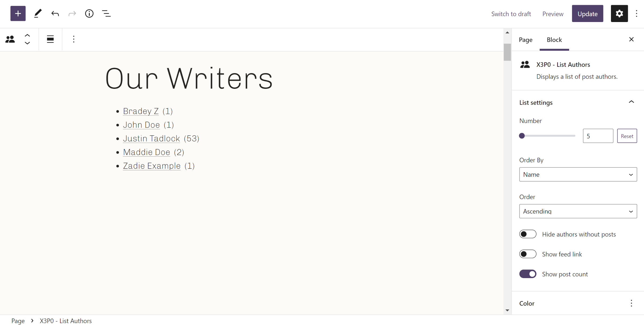Click the List Authors block icon in toolbar
This screenshot has width=644, height=325.
coord(10,39)
